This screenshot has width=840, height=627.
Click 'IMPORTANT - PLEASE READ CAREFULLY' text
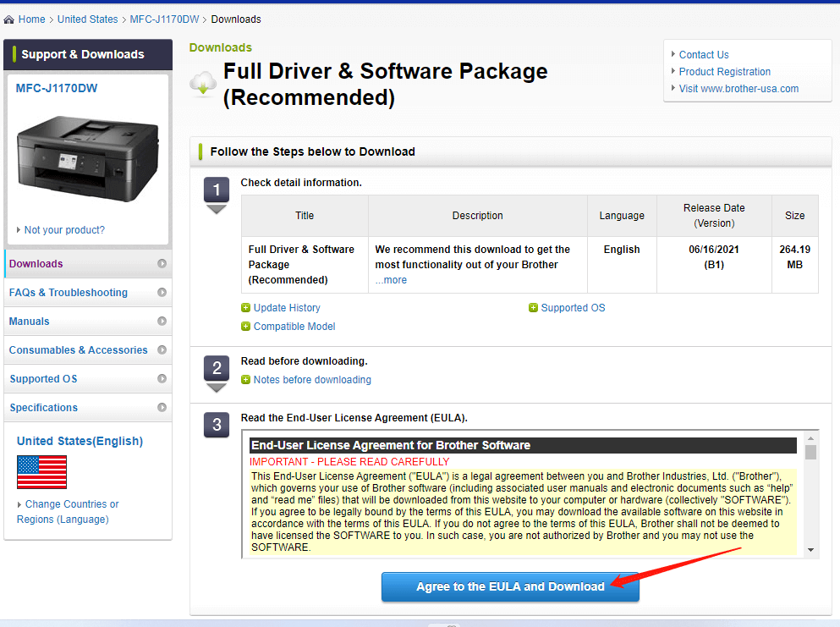pyautogui.click(x=349, y=462)
